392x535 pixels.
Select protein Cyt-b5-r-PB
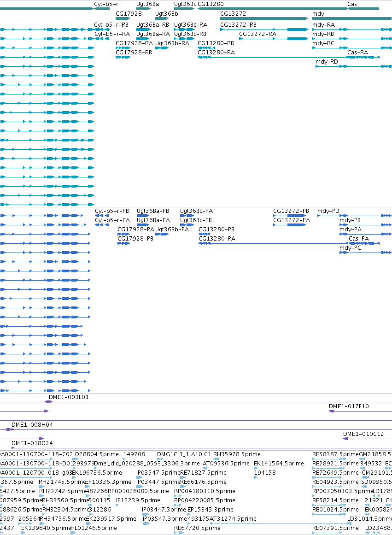point(112,211)
